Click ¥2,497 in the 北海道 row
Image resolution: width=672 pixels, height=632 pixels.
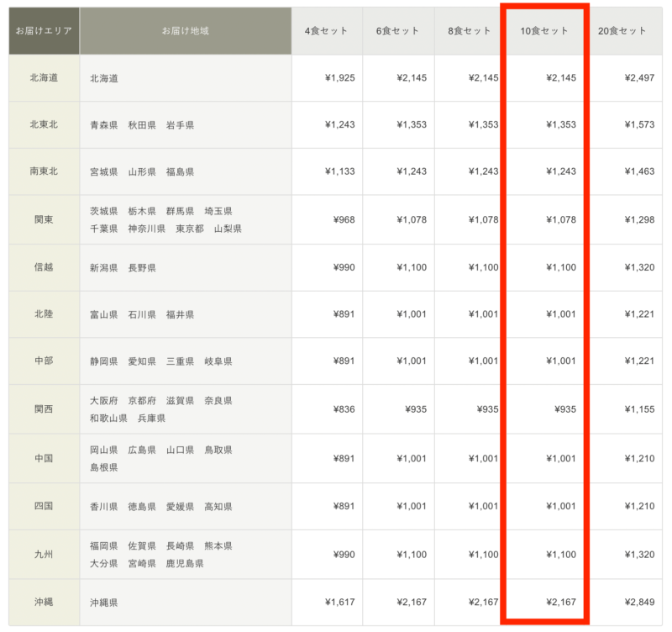pos(639,77)
